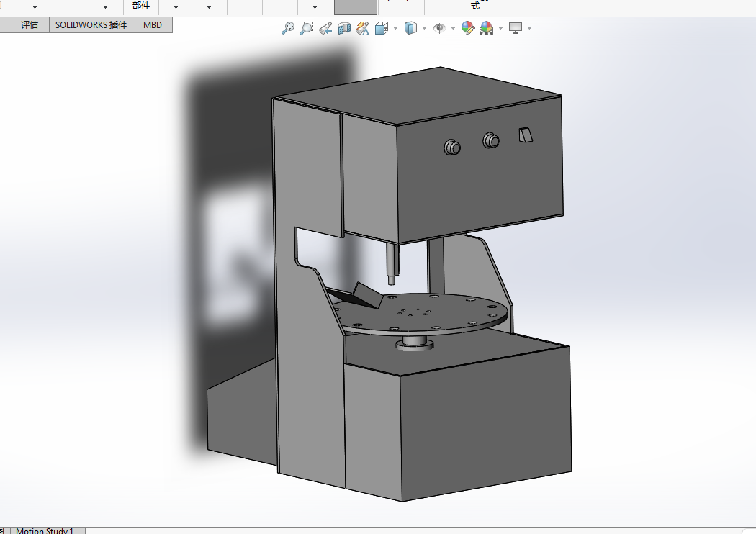The image size is (756, 534).
Task: Expand the View Settings dropdown arrow
Action: 529,29
